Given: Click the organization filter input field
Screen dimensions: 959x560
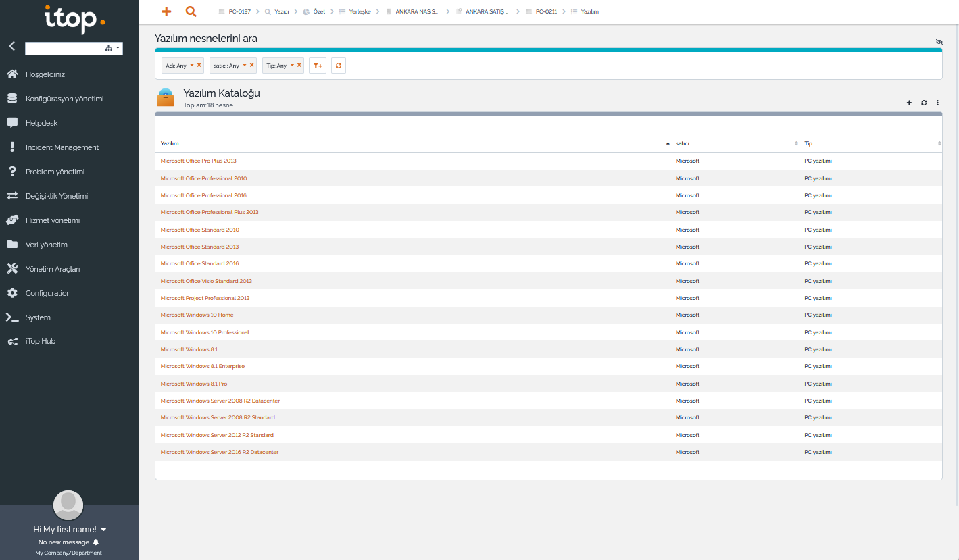Looking at the screenshot, I should [x=64, y=49].
